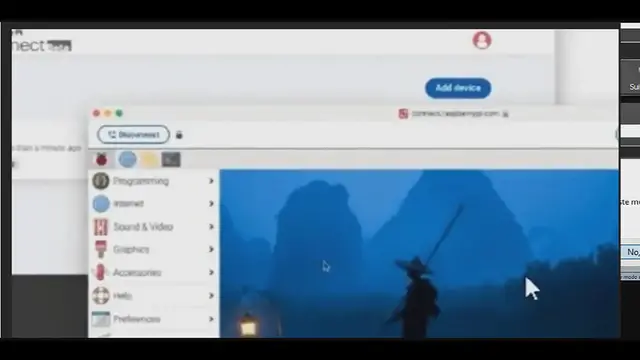Image resolution: width=640 pixels, height=360 pixels.
Task: Click the lock icon beside Disconnect
Action: point(179,135)
